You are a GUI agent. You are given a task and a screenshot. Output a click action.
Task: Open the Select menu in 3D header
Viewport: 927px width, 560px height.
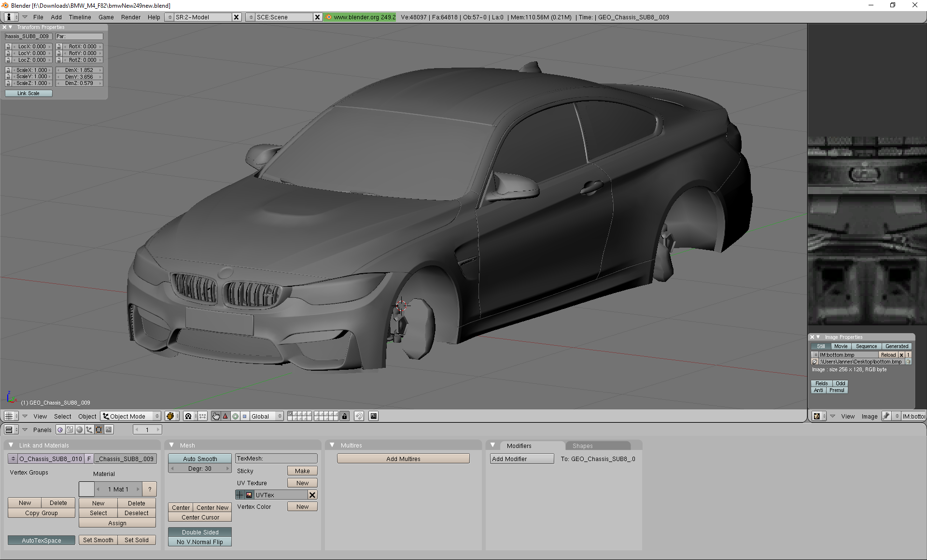[x=62, y=416]
